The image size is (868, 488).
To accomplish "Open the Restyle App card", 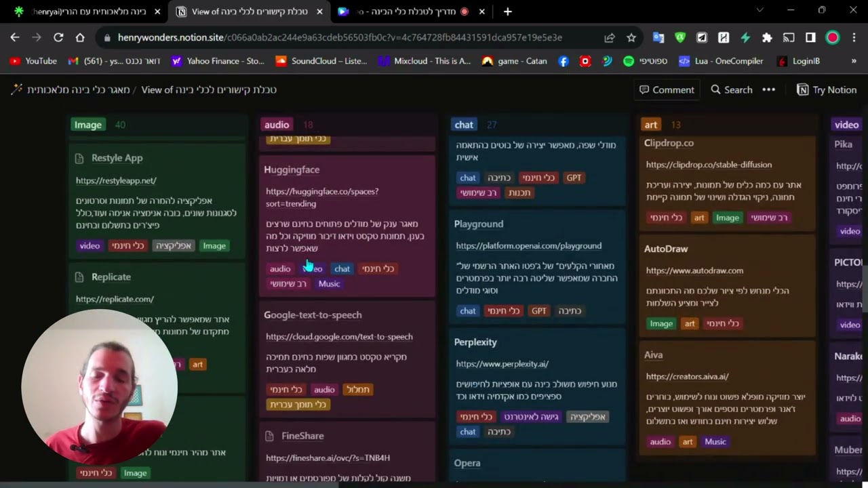I will [x=117, y=158].
